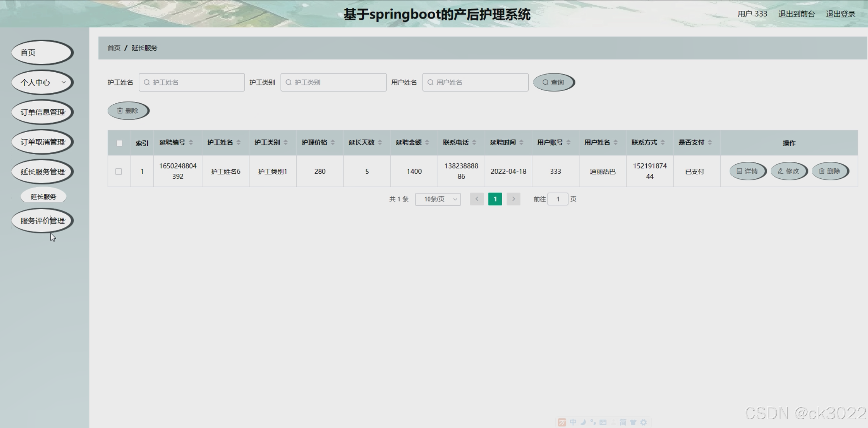The image size is (868, 428).
Task: Click the 退出登录 link
Action: (x=840, y=14)
